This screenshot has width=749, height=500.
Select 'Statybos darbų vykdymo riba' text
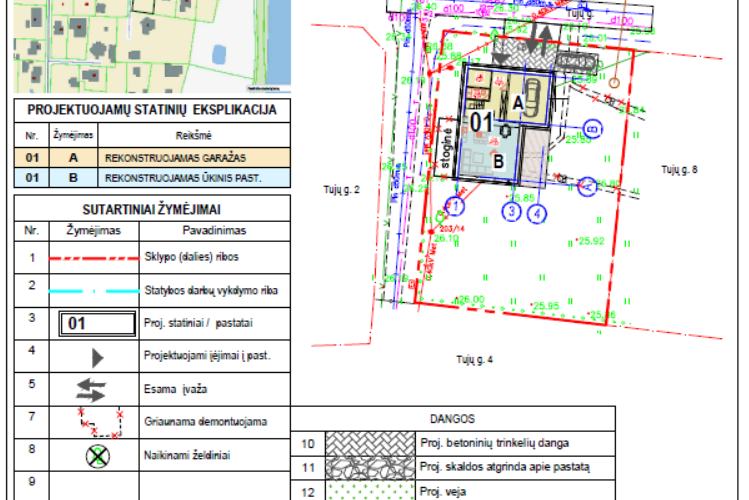tap(211, 290)
